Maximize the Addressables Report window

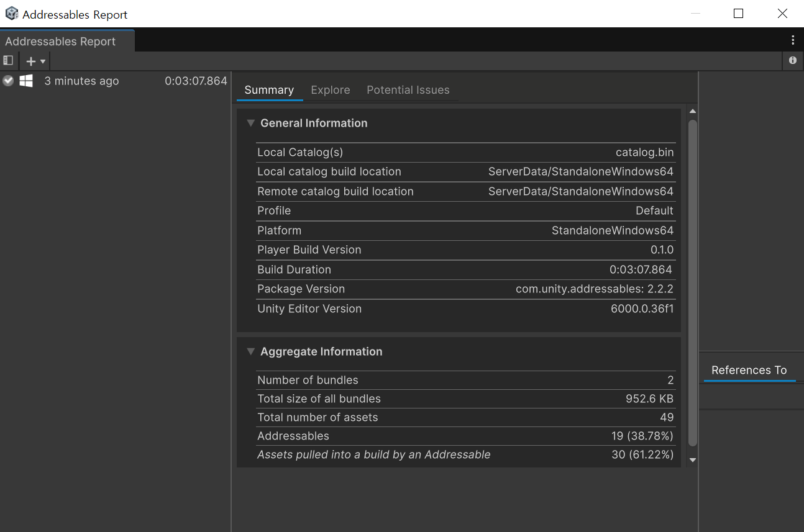pyautogui.click(x=738, y=14)
